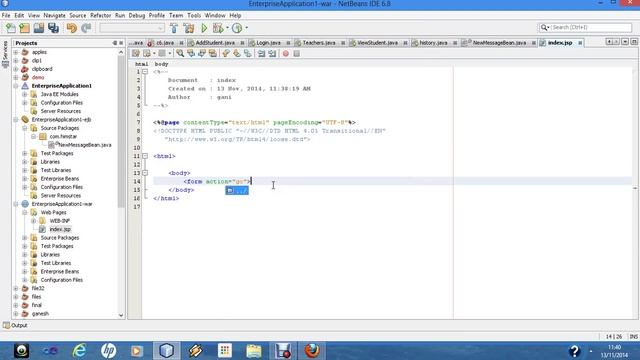The image size is (640, 360).
Task: Expand the WEB-INF folder node
Action: coord(34,221)
